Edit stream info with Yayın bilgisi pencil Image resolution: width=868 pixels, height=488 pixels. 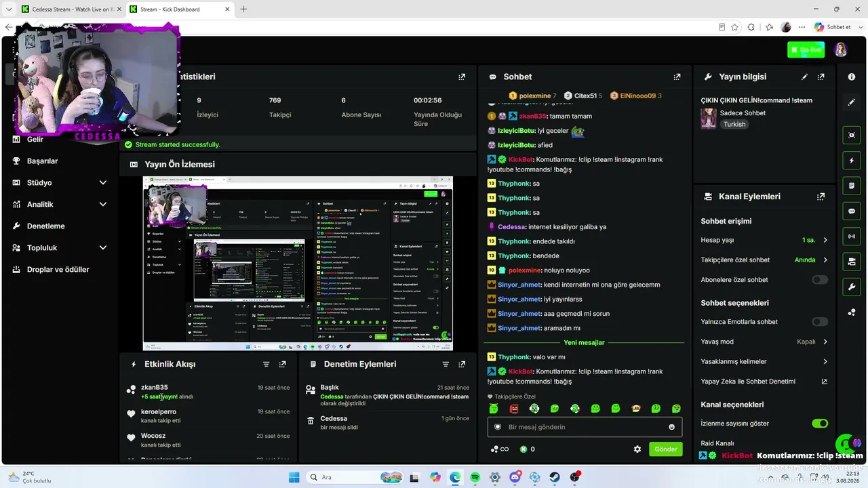click(x=805, y=77)
